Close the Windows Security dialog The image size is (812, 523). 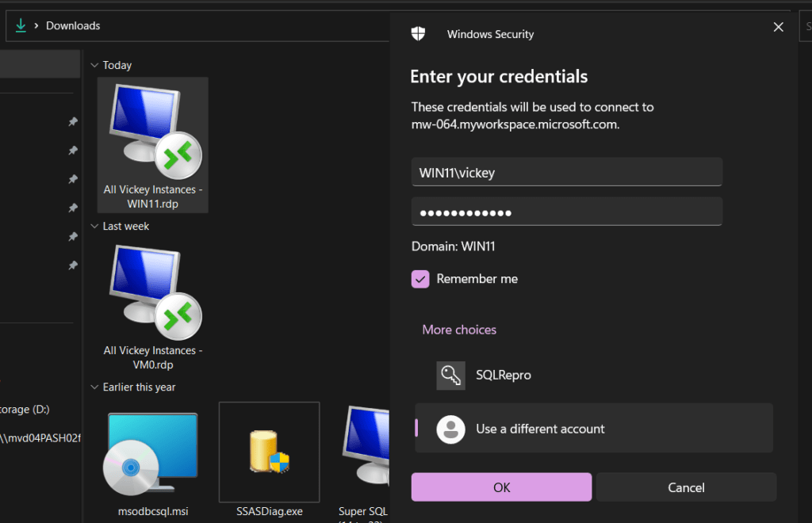pyautogui.click(x=779, y=27)
